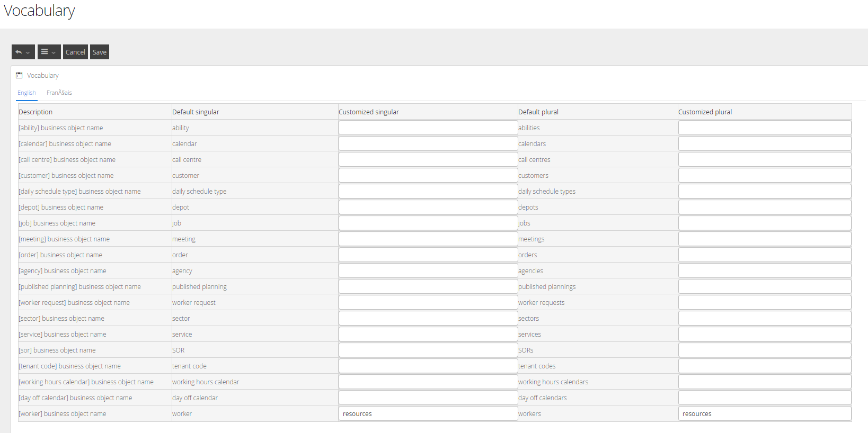Focus customized singular field for SOR
The image size is (868, 433).
[428, 350]
